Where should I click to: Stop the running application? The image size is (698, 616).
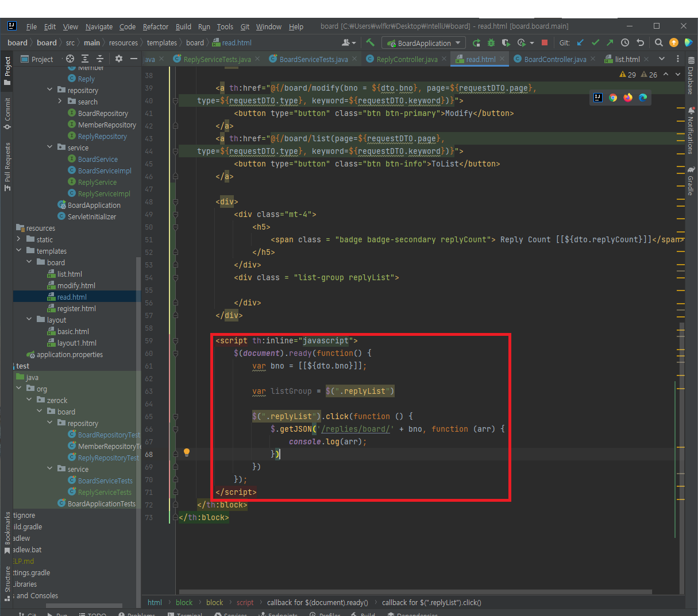pyautogui.click(x=545, y=42)
